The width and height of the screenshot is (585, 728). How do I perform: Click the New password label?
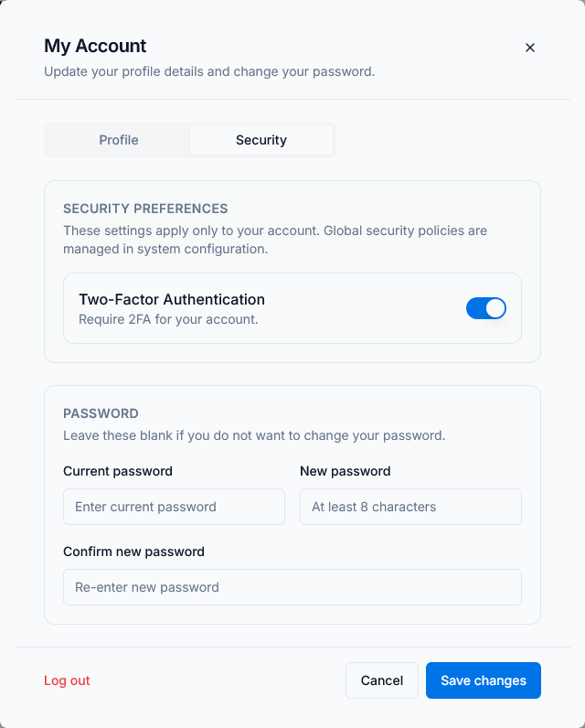[346, 471]
